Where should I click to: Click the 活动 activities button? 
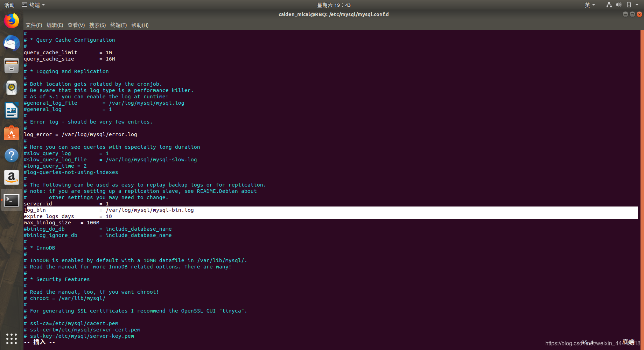[9, 5]
